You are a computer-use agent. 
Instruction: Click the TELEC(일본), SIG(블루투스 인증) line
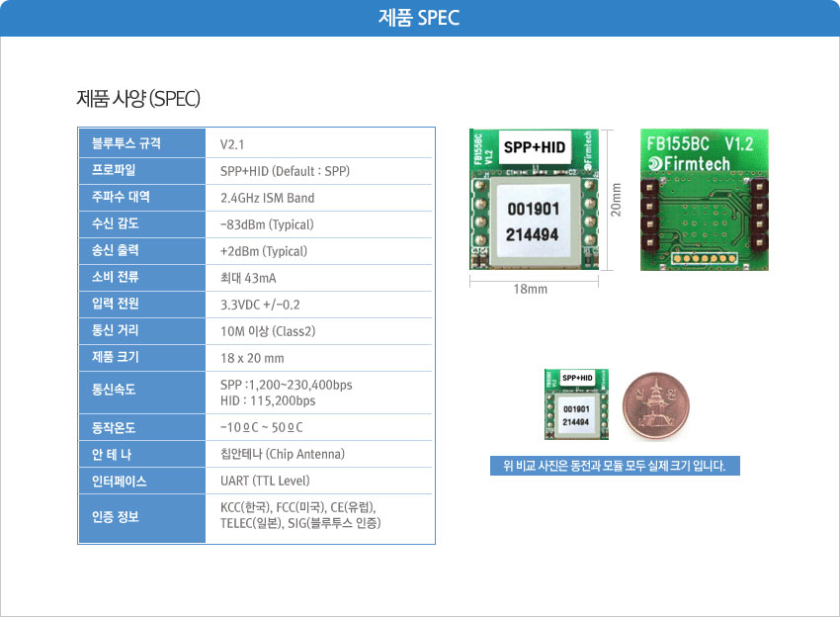[300, 523]
